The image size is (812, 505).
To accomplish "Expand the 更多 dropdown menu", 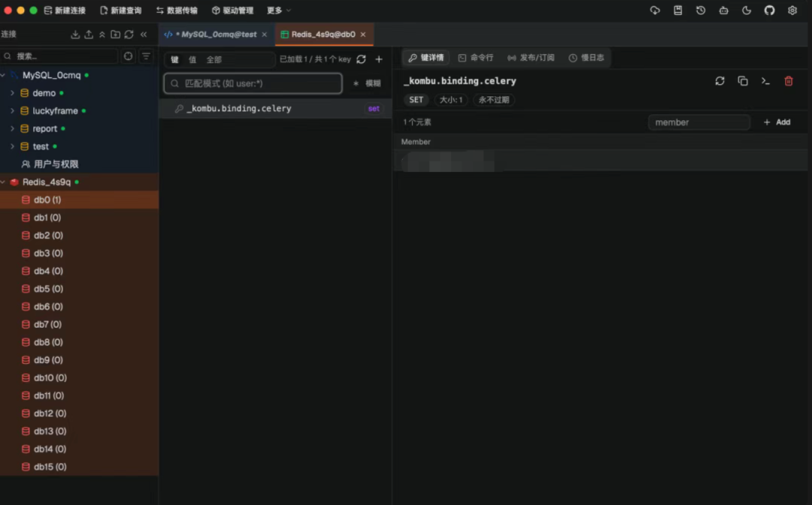I will point(279,11).
